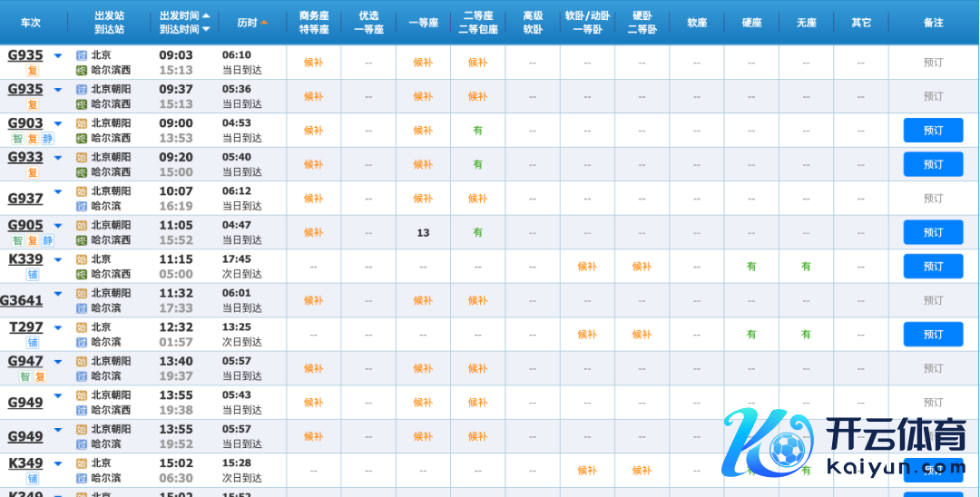Expand train details arrow next to T297

point(58,327)
